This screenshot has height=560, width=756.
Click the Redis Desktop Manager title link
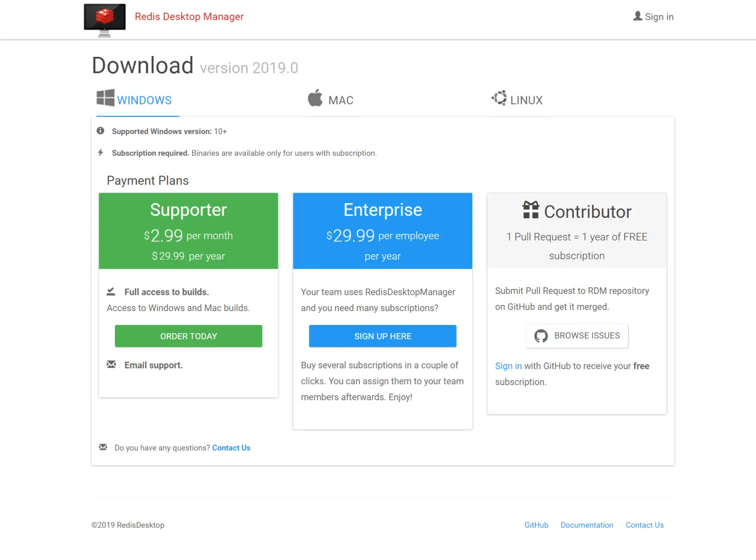pyautogui.click(x=189, y=17)
